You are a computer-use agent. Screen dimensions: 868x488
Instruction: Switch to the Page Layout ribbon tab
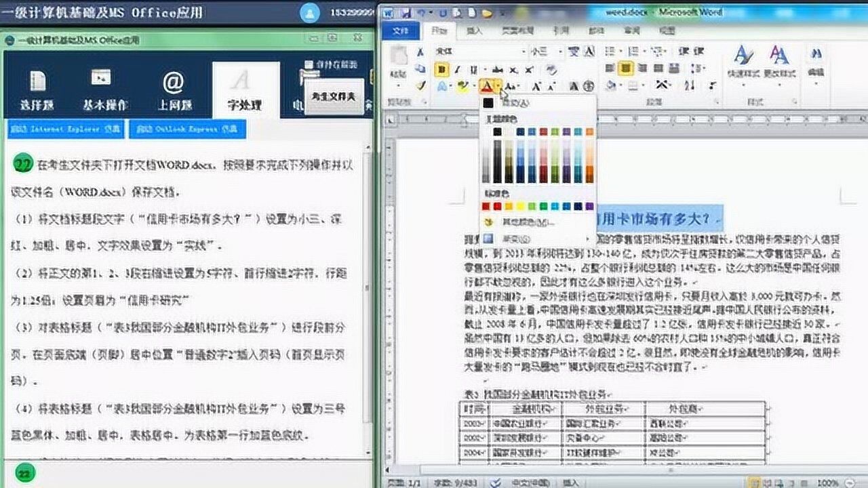click(x=517, y=30)
